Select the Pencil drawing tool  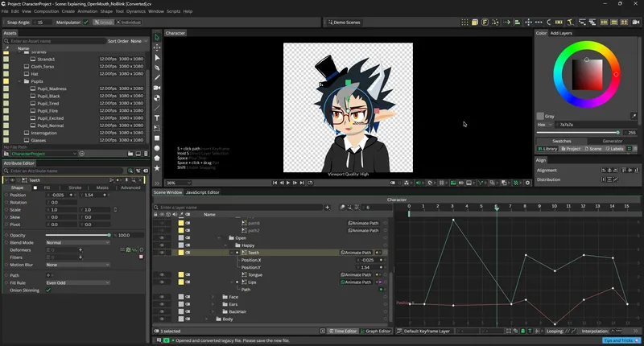(x=157, y=77)
